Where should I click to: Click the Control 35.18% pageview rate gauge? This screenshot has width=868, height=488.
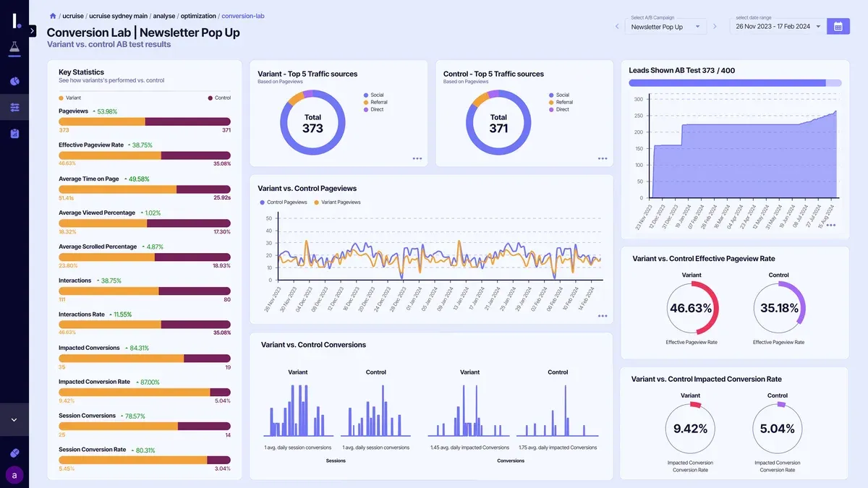click(x=779, y=308)
